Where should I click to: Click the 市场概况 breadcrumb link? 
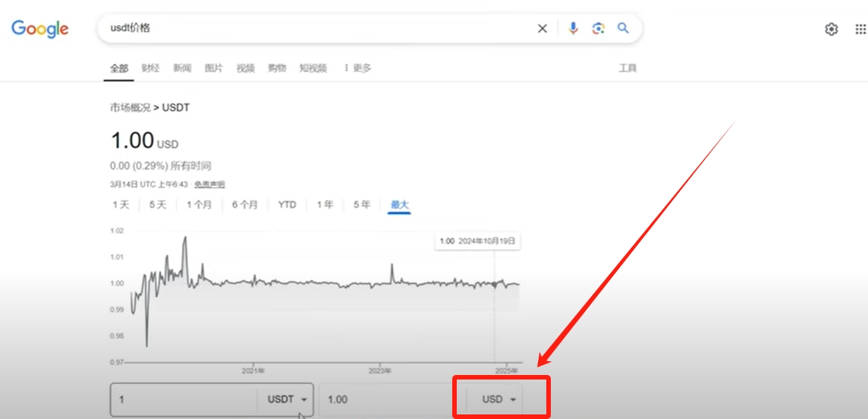pos(130,107)
